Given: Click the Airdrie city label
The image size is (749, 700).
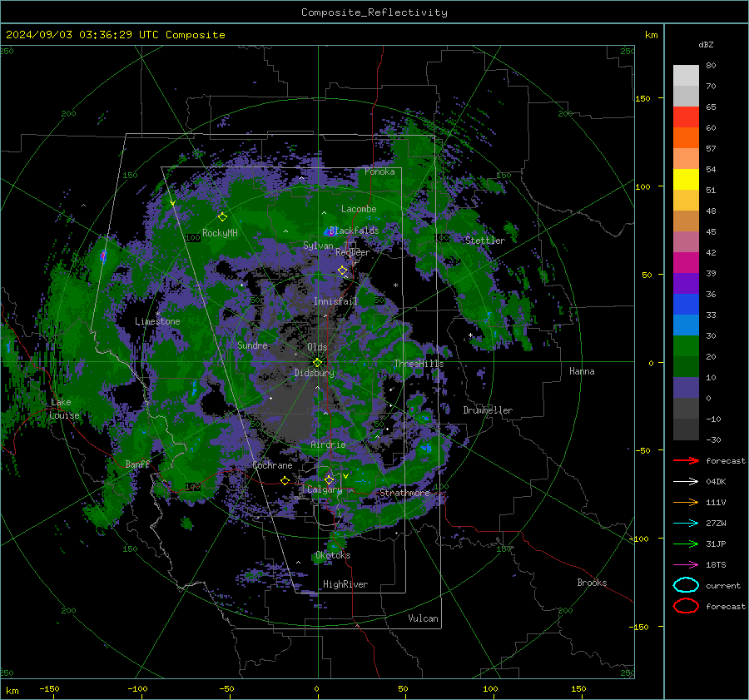Looking at the screenshot, I should click(328, 444).
